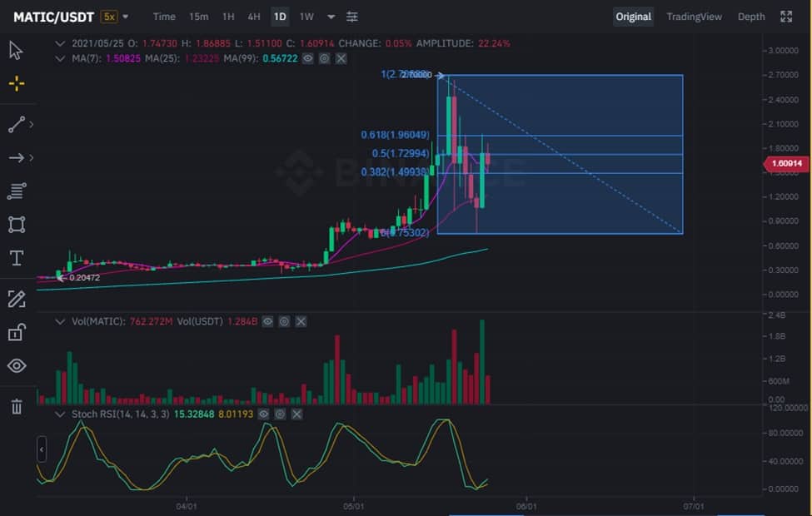Select the arrow ray tool
Image resolution: width=812 pixels, height=516 pixels.
pos(16,157)
